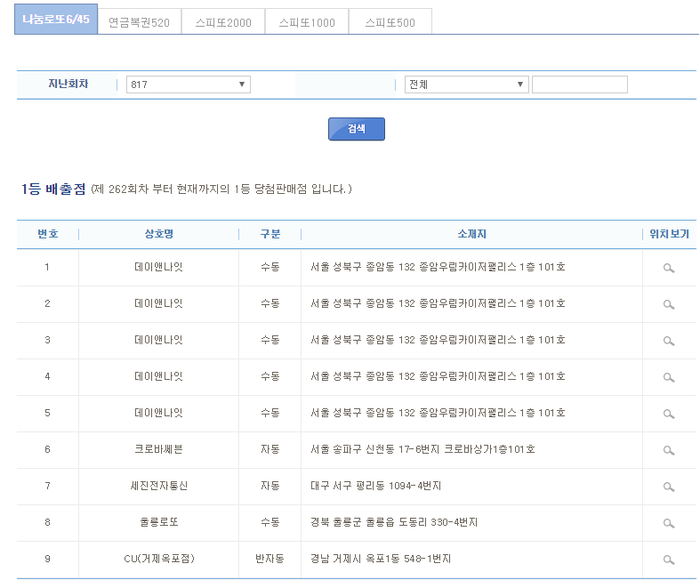Select the 나눔로또6/45 tab
Image resolution: width=700 pixels, height=588 pixels.
[56, 20]
